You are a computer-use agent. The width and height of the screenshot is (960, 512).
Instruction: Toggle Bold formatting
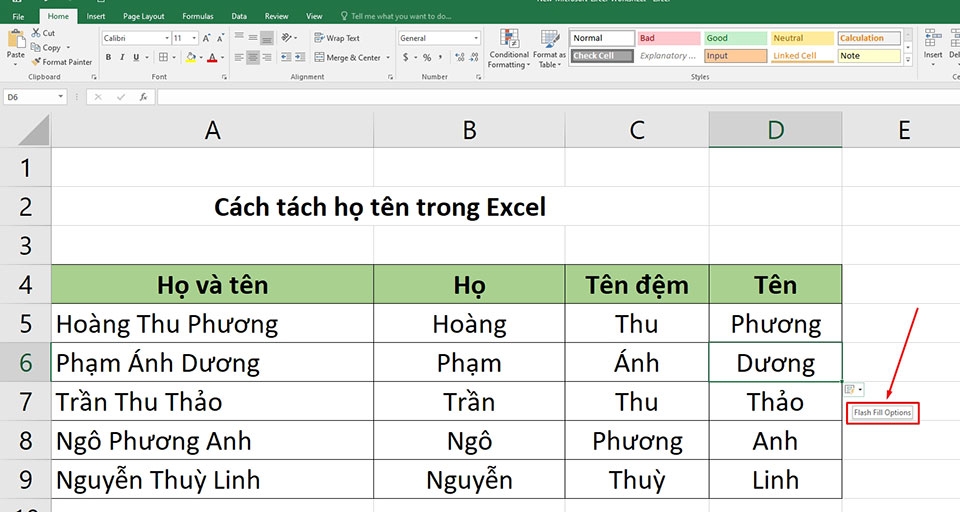[x=108, y=57]
